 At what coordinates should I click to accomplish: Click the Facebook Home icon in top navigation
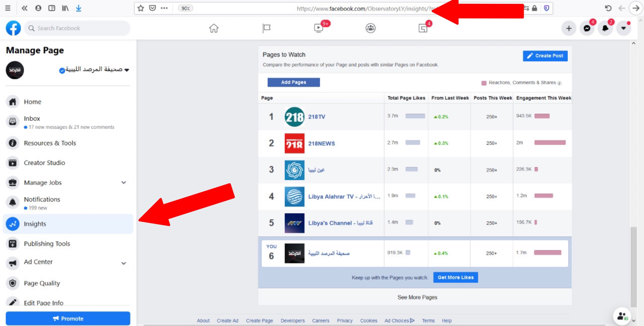(214, 28)
